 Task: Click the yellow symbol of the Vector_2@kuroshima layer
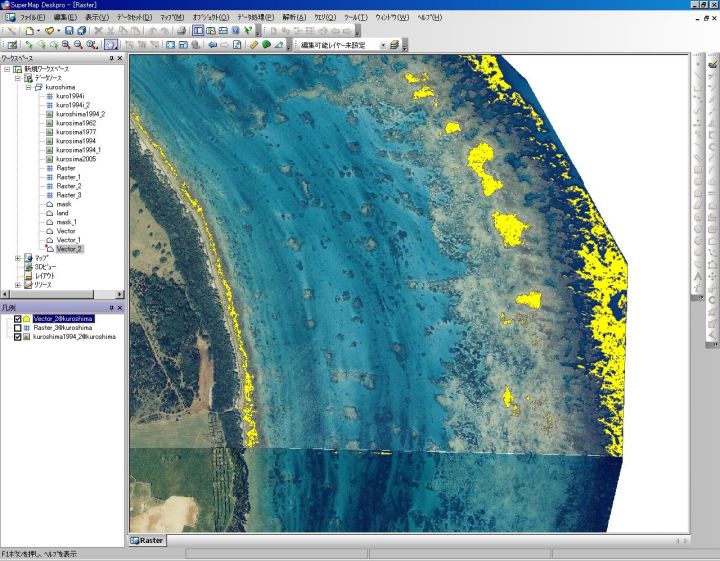click(x=27, y=319)
